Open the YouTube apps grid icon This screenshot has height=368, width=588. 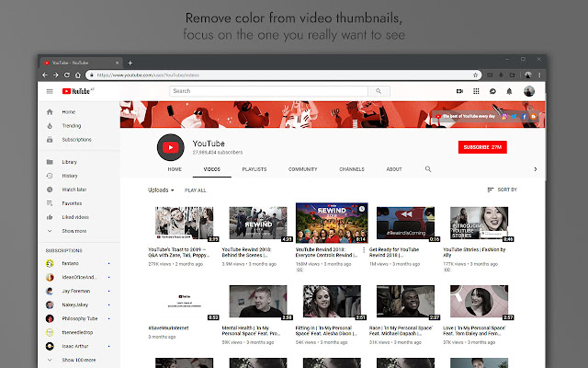click(476, 91)
